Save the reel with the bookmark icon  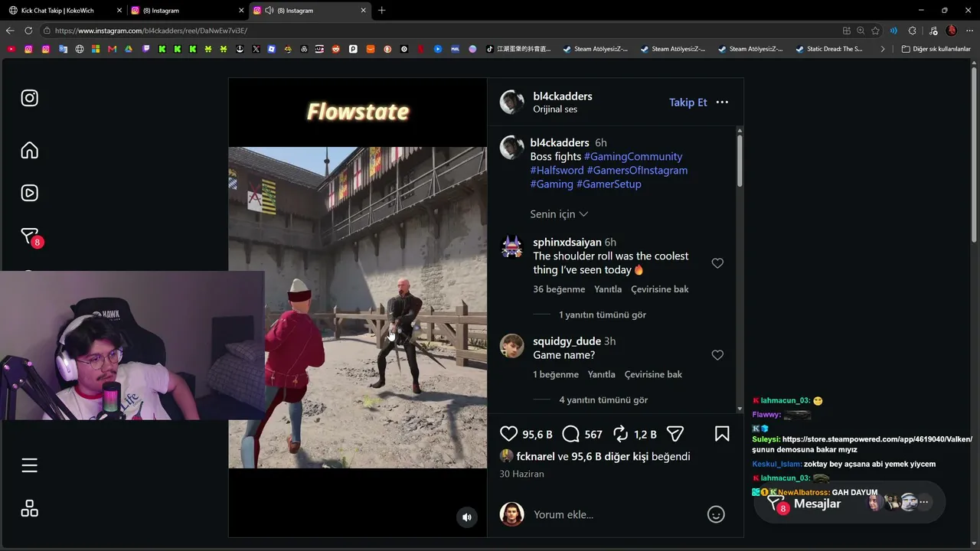pyautogui.click(x=722, y=434)
